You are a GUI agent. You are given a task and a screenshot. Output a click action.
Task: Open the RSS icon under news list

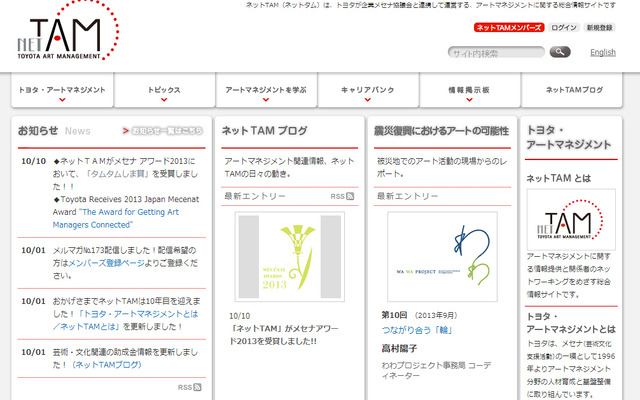[198, 387]
